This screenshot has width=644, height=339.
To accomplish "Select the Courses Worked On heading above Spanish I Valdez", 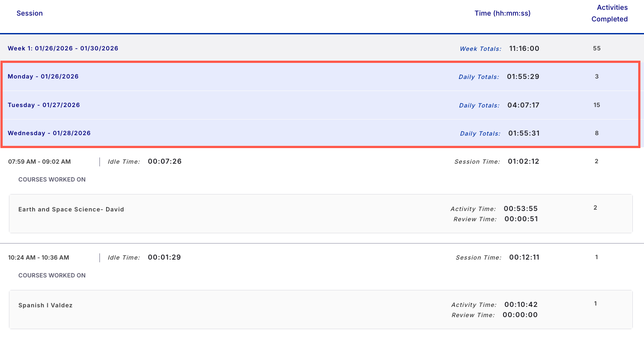I will 52,275.
